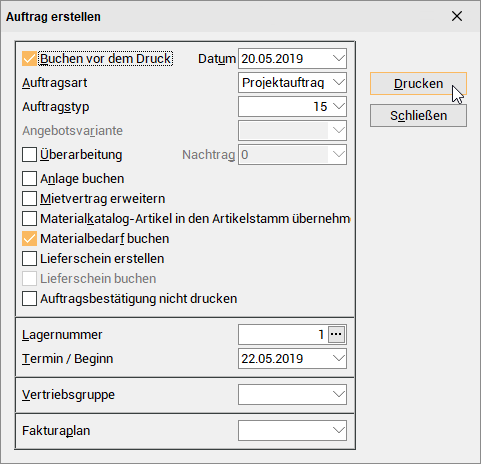Check Auftragsbestätigung nicht drucken
481x464 pixels.
(29, 299)
